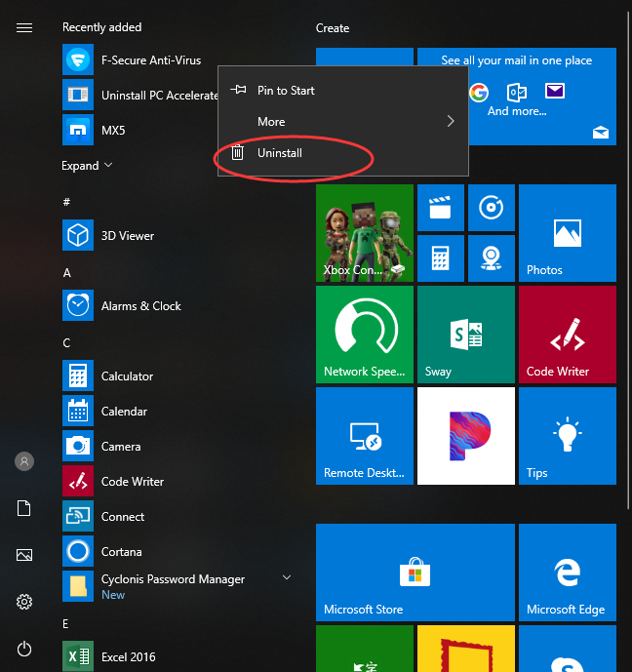
Task: Click Uninstall in context menu
Action: click(x=343, y=153)
